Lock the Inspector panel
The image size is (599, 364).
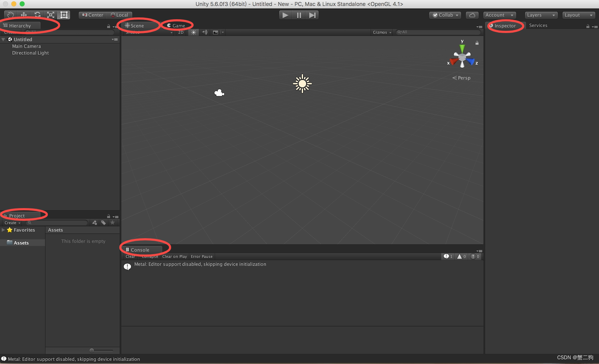(588, 26)
